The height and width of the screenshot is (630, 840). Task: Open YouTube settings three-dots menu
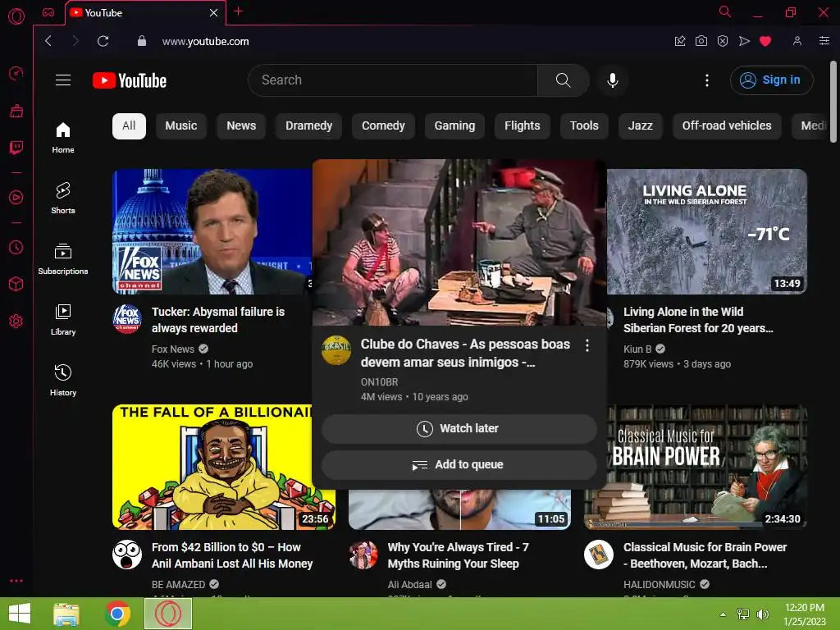707,80
